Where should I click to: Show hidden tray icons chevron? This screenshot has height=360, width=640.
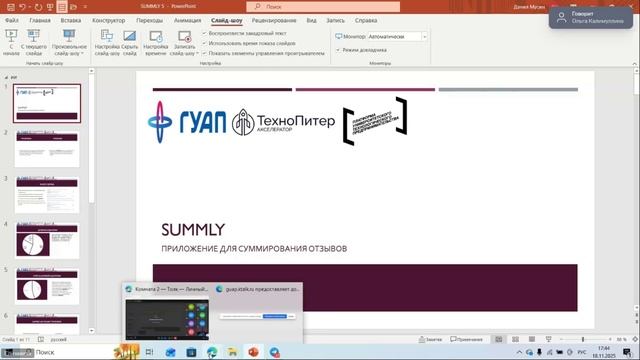(519, 352)
